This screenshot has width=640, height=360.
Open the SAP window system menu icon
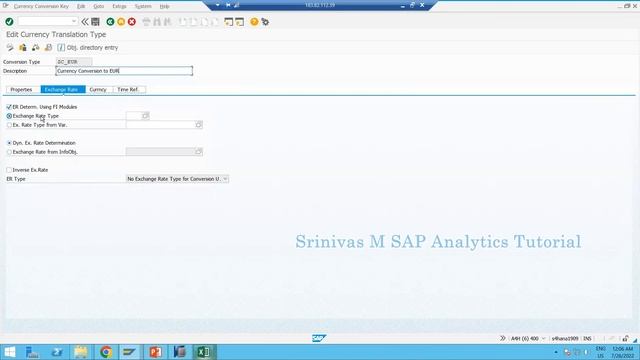pyautogui.click(x=5, y=6)
